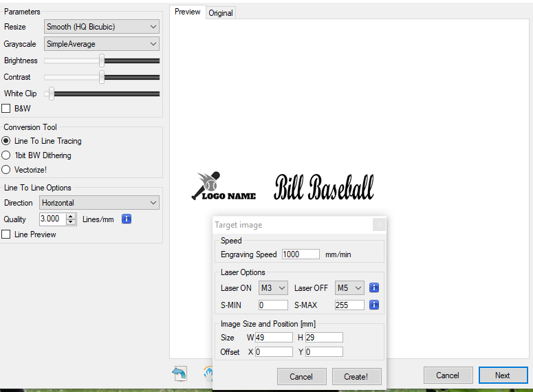The image size is (533, 392).
Task: Click the S-MIN value field
Action: [x=273, y=305]
